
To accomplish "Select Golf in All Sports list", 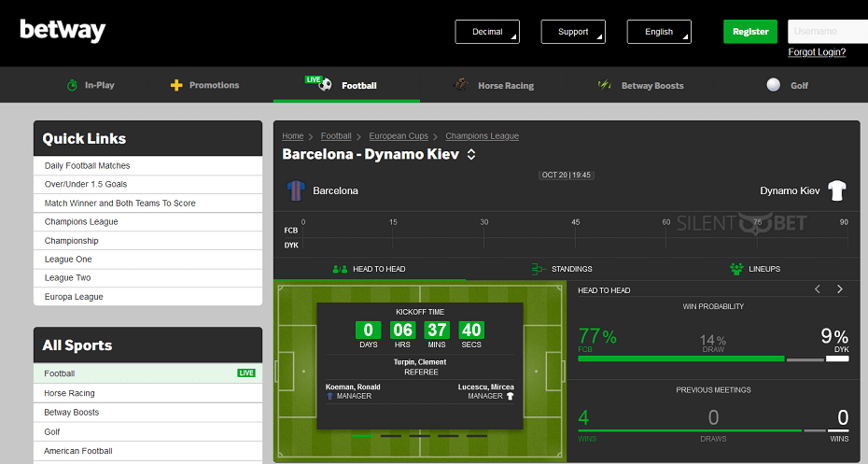I will (x=147, y=432).
